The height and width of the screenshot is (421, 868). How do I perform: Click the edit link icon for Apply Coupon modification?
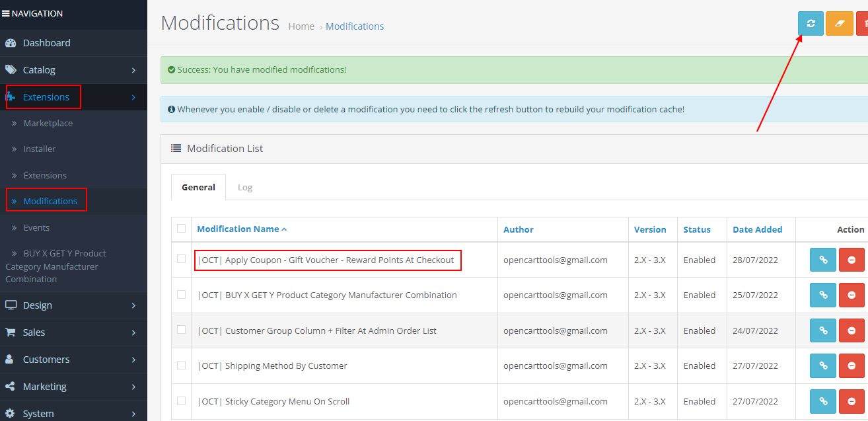pyautogui.click(x=822, y=260)
